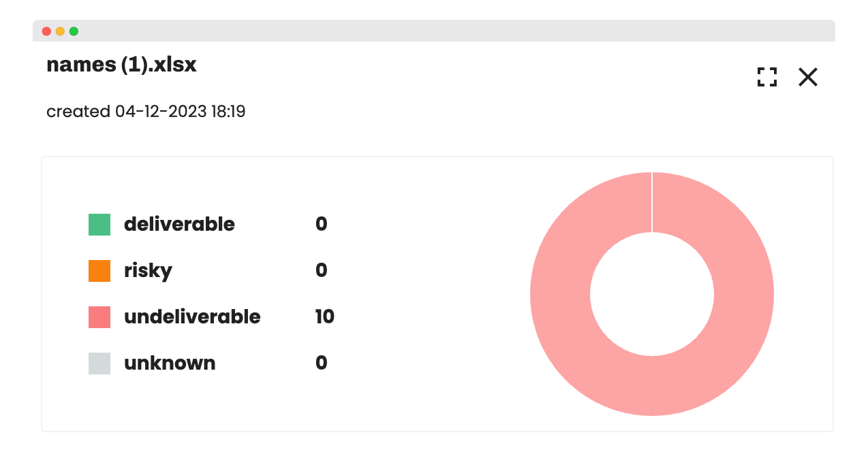Click the deliverable count value 0

tap(322, 224)
